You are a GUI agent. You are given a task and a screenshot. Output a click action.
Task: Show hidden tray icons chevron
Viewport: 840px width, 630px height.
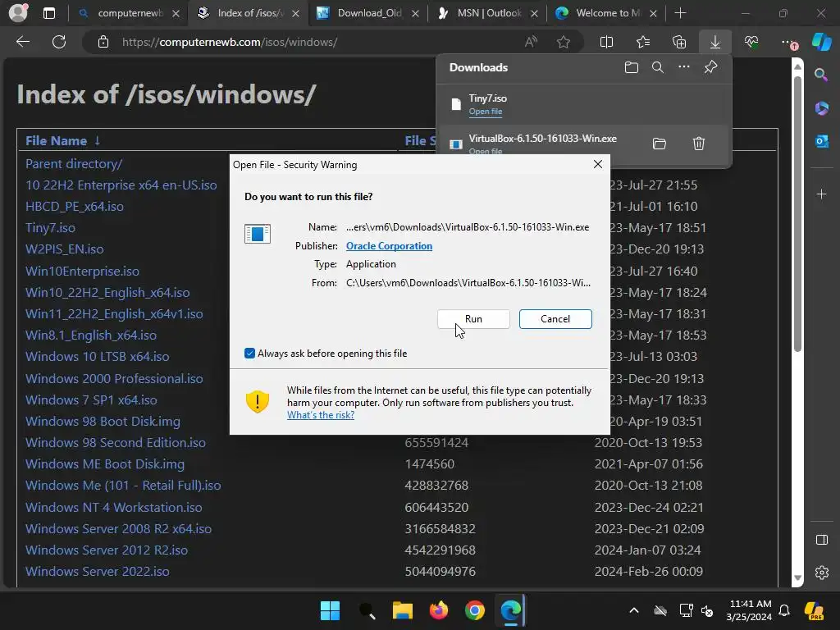coord(634,610)
